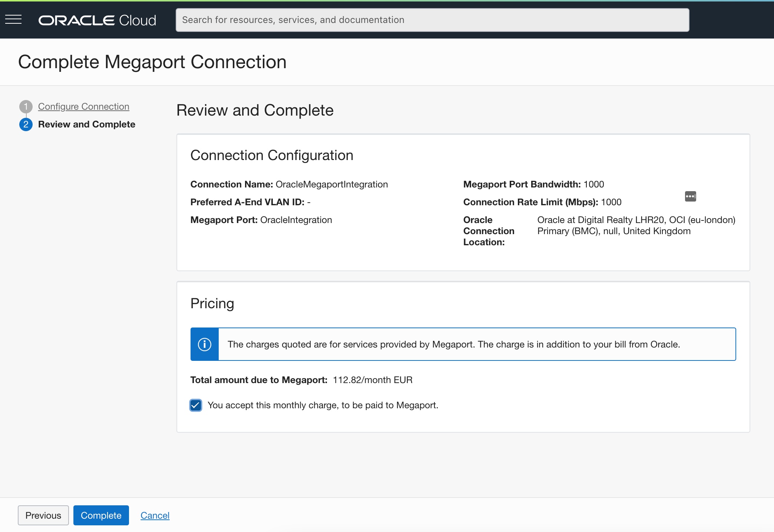Select the Review and Complete step

point(87,124)
